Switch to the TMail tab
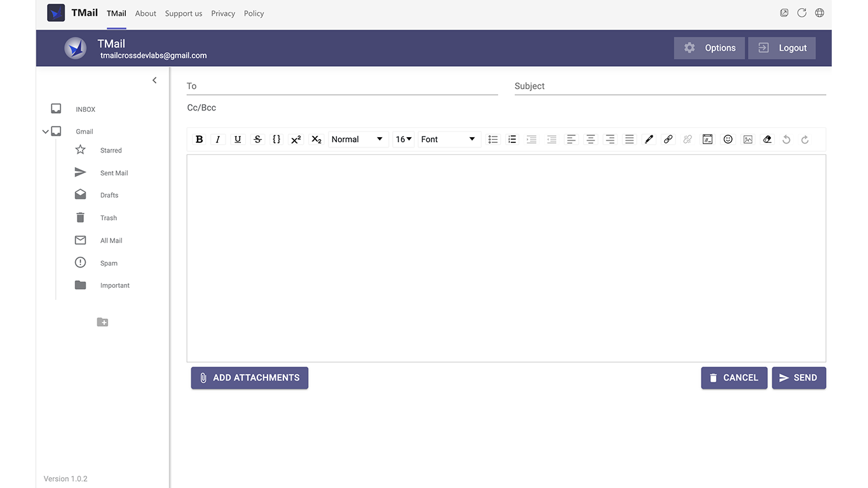The image size is (868, 488). (116, 13)
